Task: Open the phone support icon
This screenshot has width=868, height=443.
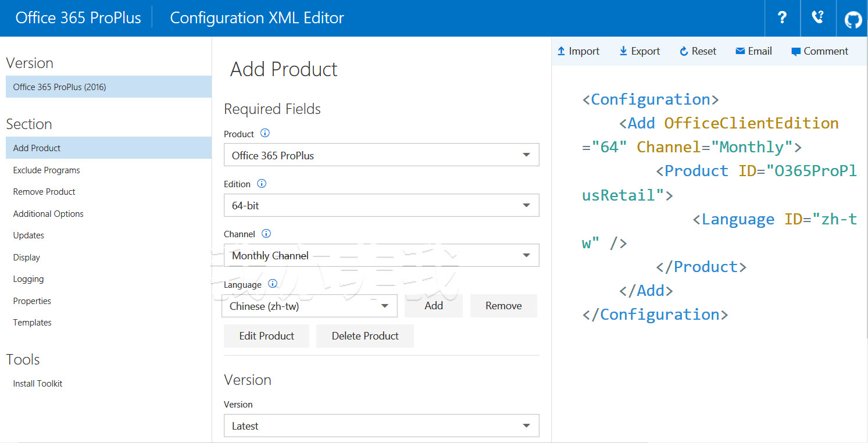Action: coord(818,18)
